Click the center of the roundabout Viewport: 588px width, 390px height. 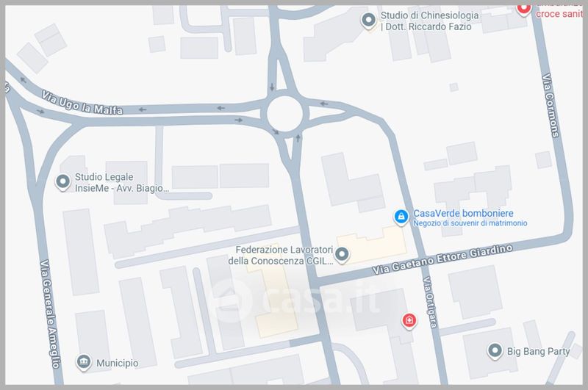(x=284, y=114)
